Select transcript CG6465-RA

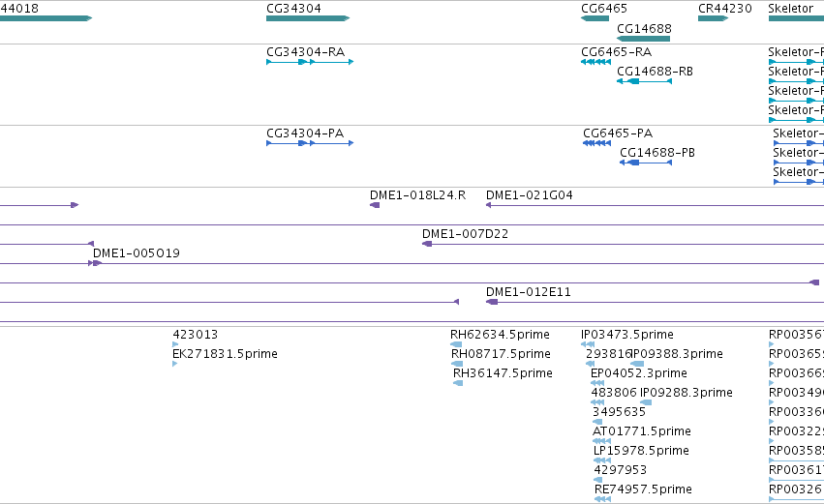pos(595,62)
